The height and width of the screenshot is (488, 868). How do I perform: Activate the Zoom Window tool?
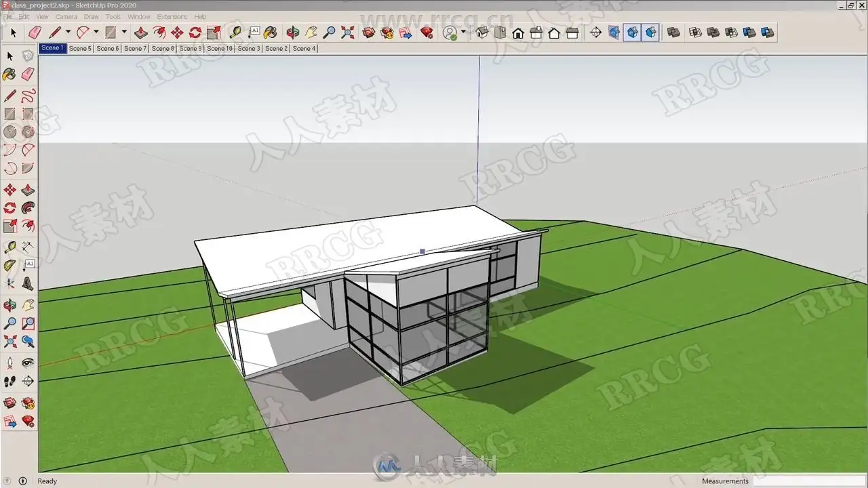point(28,323)
